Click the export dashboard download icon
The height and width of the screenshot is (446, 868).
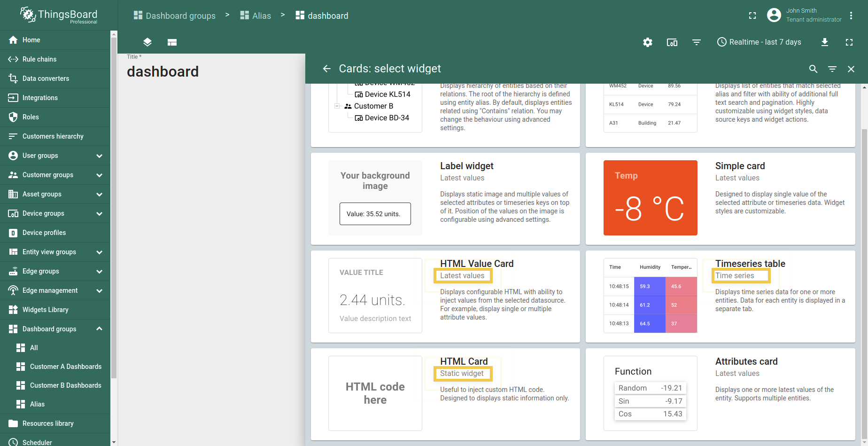click(825, 42)
